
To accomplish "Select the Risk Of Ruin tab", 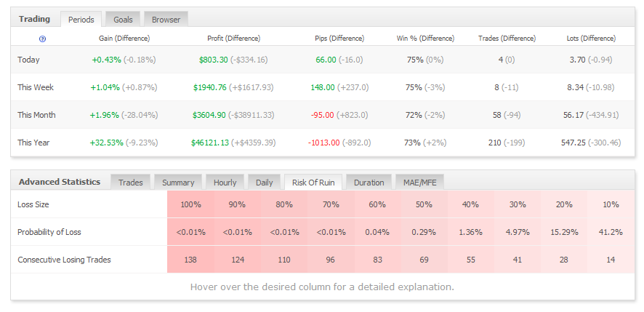I will pos(313,183).
